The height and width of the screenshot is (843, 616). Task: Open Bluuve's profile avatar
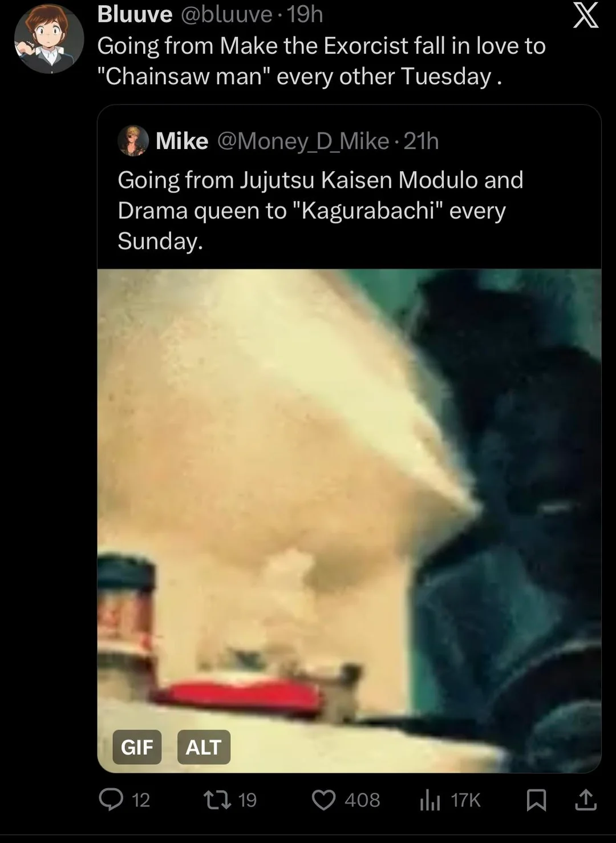point(48,38)
